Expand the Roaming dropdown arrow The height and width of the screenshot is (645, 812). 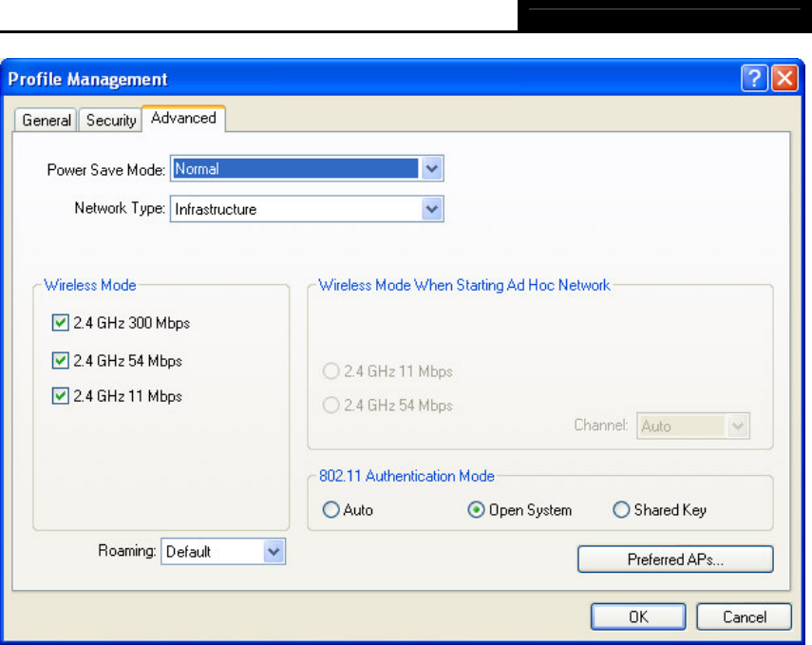pos(274,551)
